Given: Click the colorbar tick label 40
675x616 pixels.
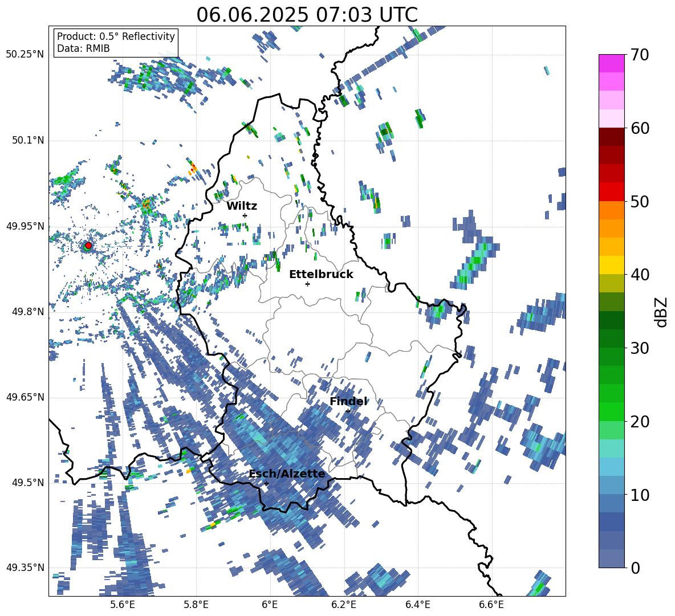Looking at the screenshot, I should (639, 275).
